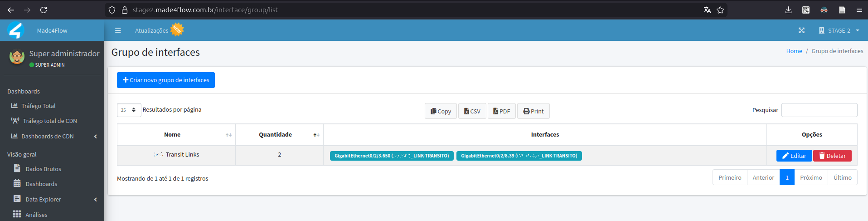Click the Made4Flow logo icon
The image size is (868, 221).
pyautogui.click(x=16, y=30)
